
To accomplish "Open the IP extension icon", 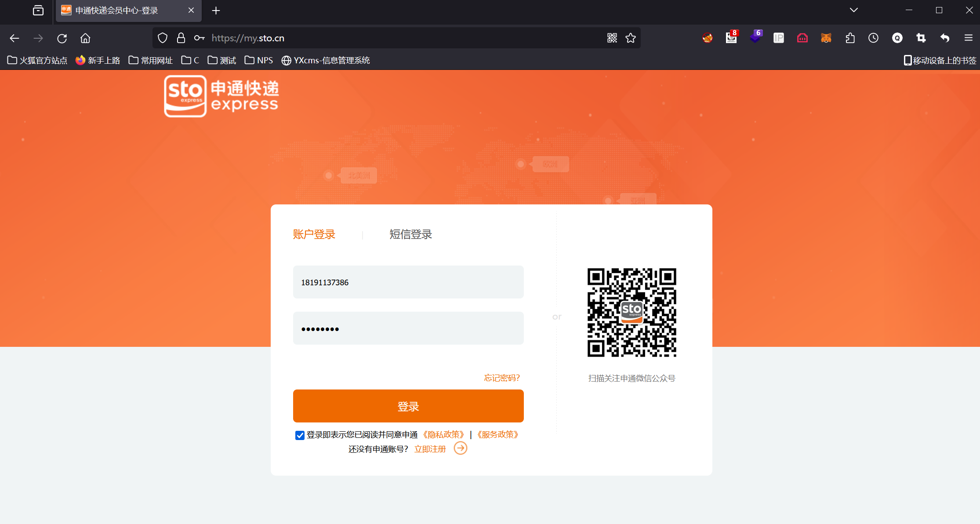I will (x=779, y=38).
